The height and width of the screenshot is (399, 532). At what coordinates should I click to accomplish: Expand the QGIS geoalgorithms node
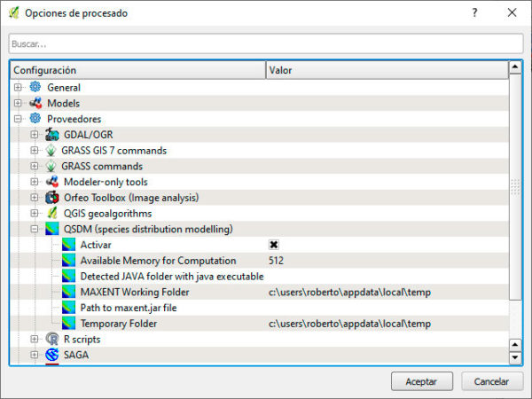coord(35,214)
